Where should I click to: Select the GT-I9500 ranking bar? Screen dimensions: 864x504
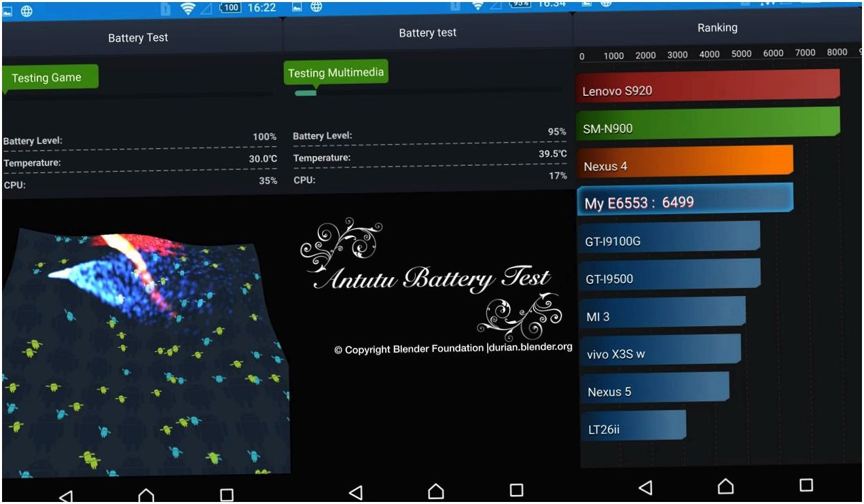pos(670,276)
